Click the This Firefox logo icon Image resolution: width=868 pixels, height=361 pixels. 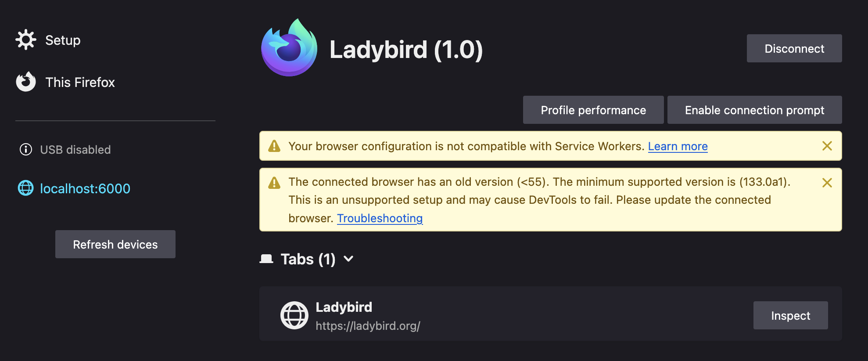point(26,82)
